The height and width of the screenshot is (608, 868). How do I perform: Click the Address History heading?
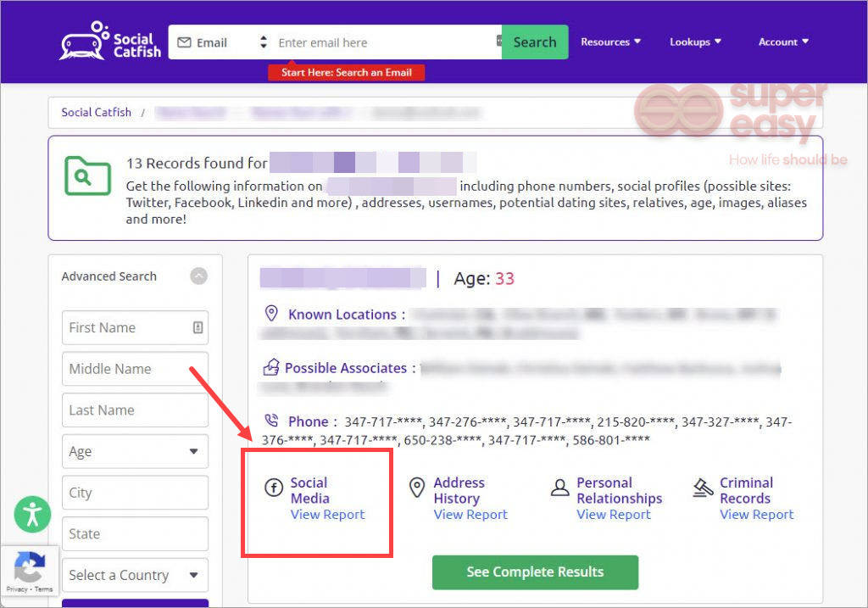click(x=459, y=490)
